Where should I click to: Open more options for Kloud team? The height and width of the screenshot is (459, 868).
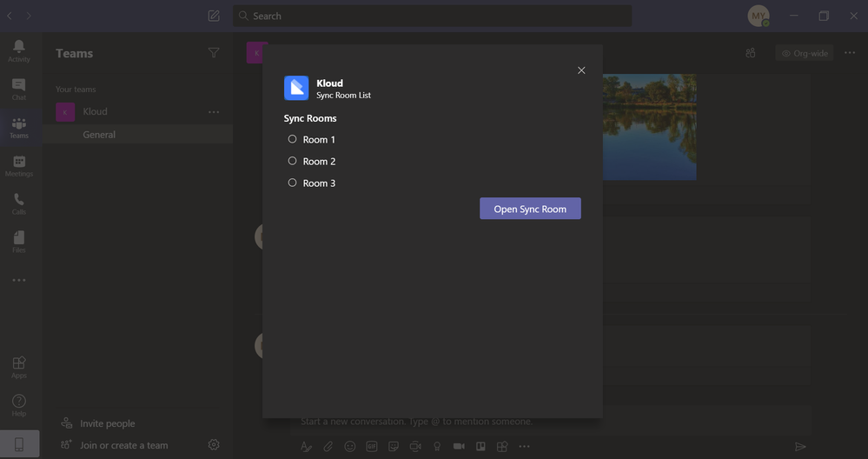pos(214,112)
